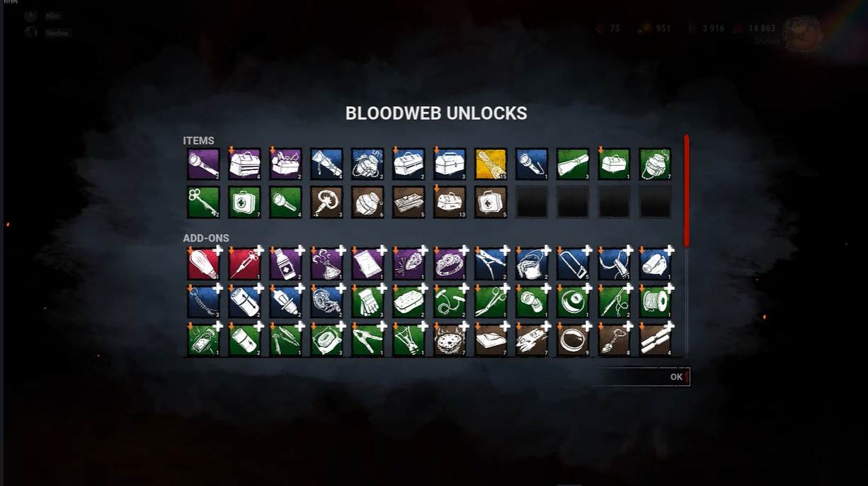Pick the green wire spool add-on
Viewport: 868px width, 486px height.
tap(655, 302)
